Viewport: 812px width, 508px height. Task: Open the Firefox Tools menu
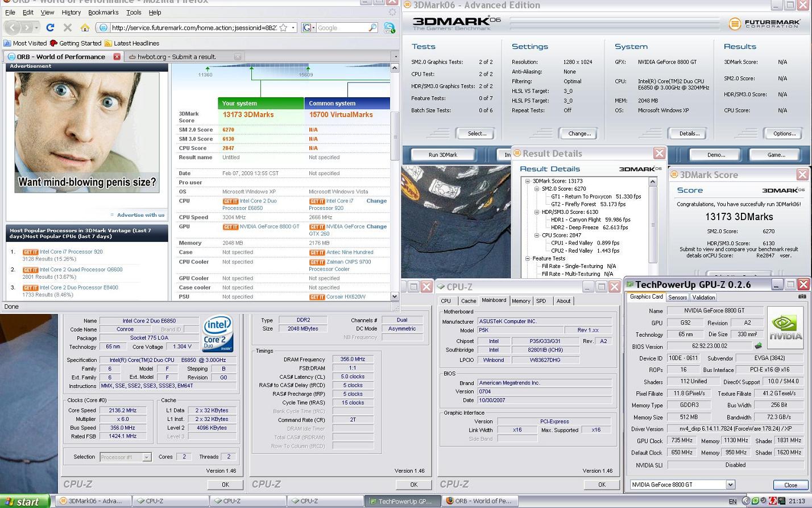(x=134, y=12)
